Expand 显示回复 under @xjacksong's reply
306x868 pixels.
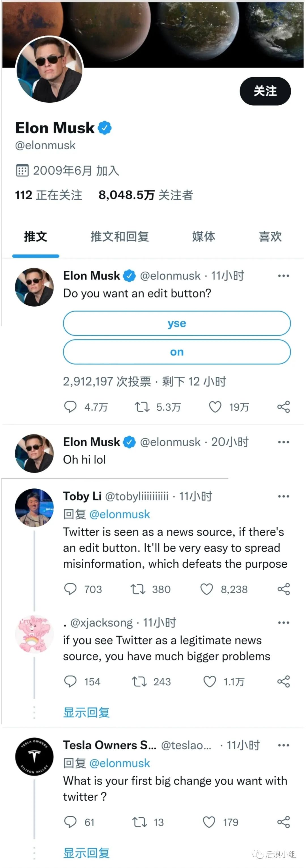coord(86,712)
